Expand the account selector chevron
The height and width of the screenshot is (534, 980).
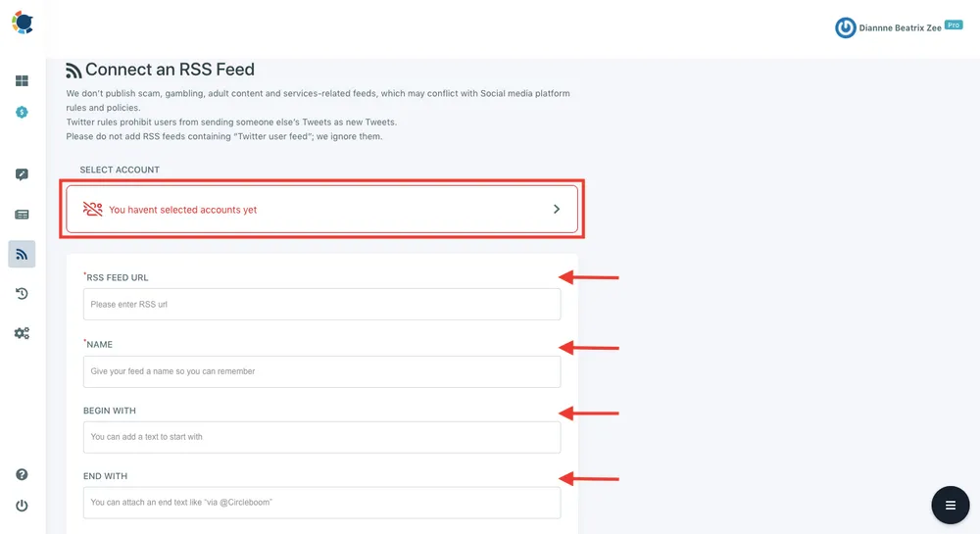[557, 210]
